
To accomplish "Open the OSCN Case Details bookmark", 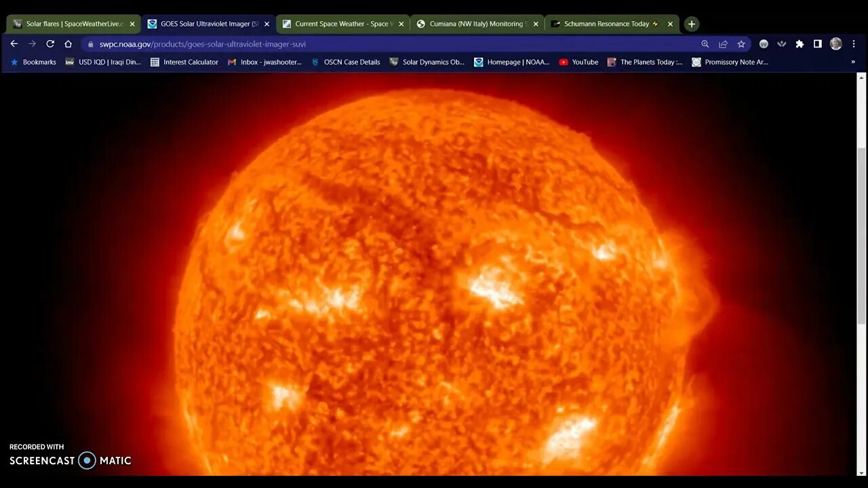I will click(x=346, y=62).
